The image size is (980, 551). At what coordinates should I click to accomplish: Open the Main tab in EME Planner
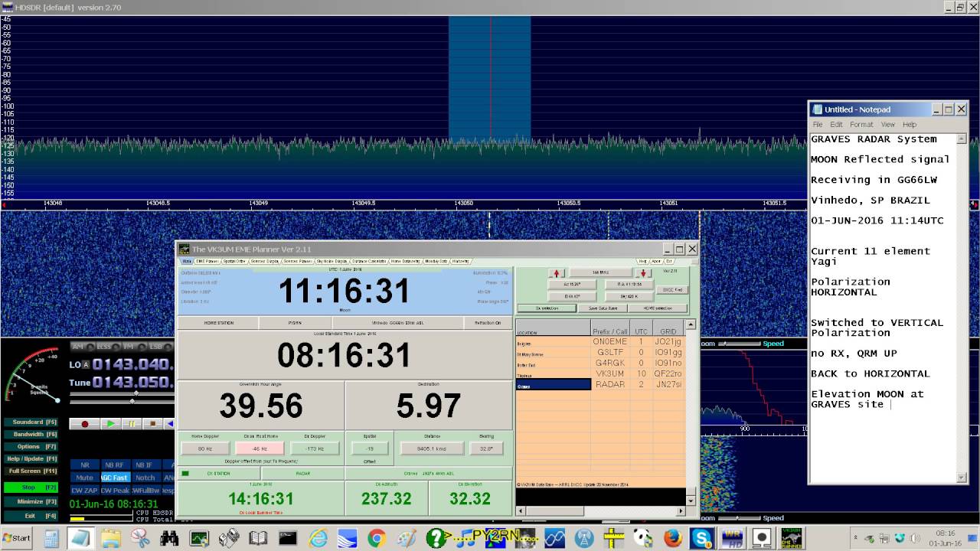click(x=187, y=261)
